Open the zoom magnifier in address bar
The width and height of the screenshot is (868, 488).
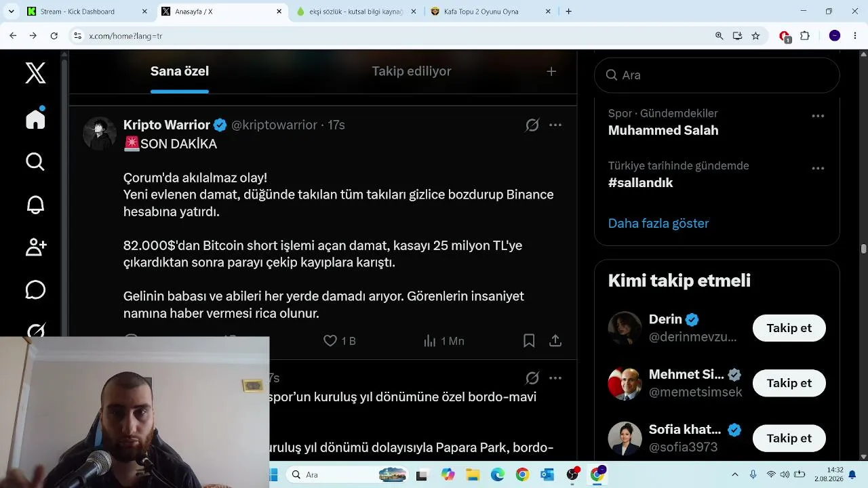(x=719, y=36)
